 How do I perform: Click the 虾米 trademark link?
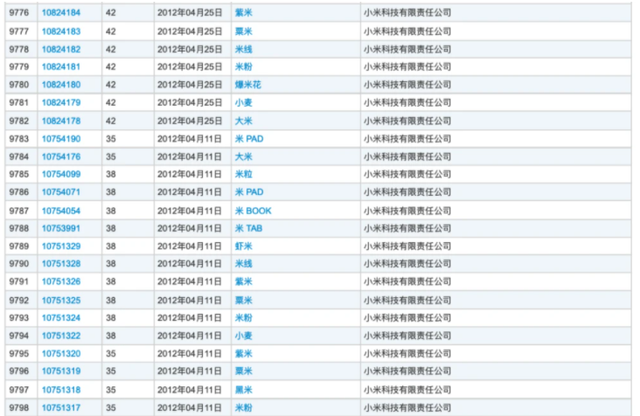point(243,246)
